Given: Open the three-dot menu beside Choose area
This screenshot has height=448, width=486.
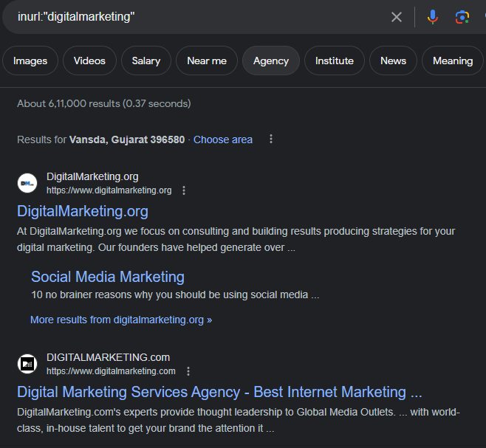Looking at the screenshot, I should [271, 139].
